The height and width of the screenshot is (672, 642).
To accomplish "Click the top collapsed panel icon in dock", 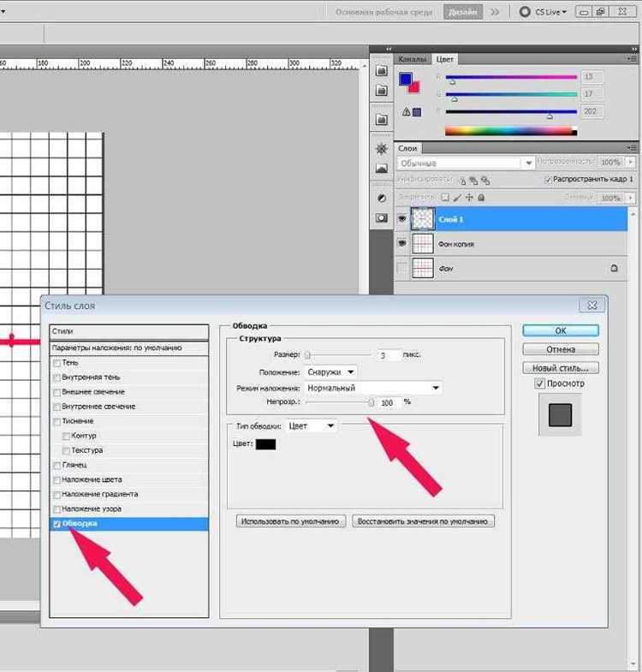I will point(382,71).
